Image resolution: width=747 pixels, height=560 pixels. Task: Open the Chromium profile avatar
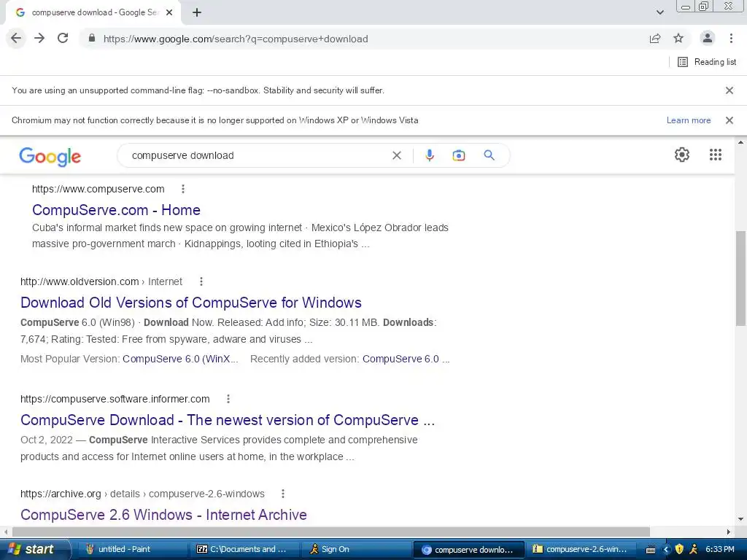pos(708,39)
